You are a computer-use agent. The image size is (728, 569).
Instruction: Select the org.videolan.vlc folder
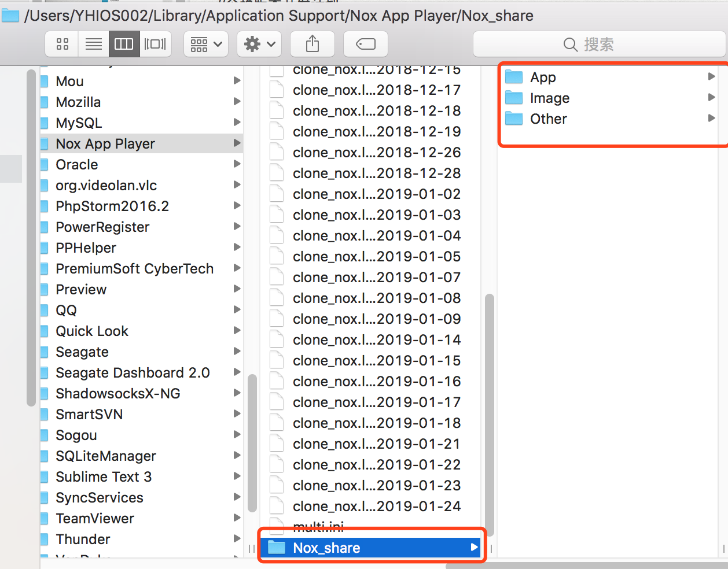click(141, 185)
